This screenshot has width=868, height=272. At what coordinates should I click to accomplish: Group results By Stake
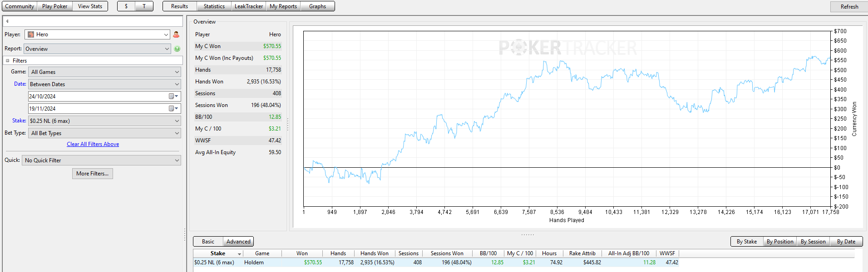pyautogui.click(x=747, y=242)
